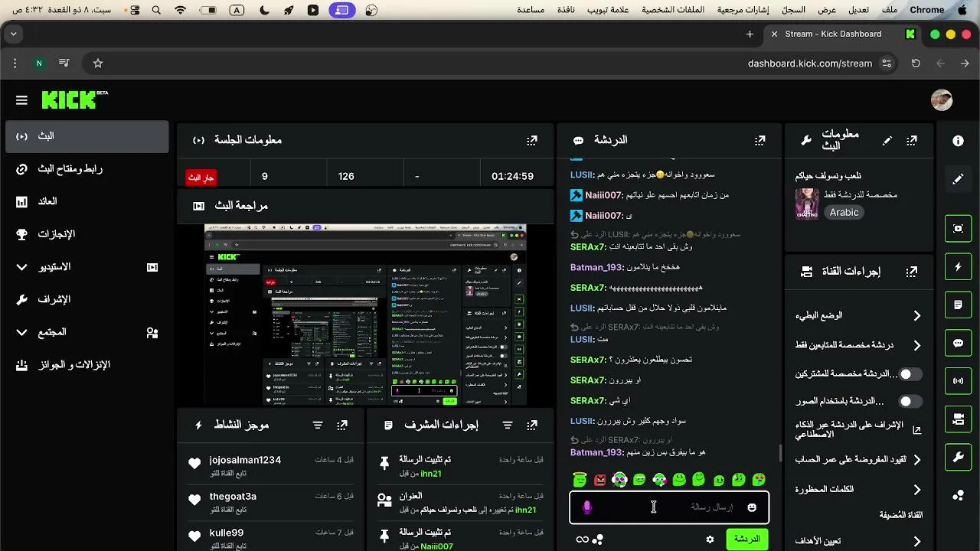Click the green chat send button

(746, 540)
